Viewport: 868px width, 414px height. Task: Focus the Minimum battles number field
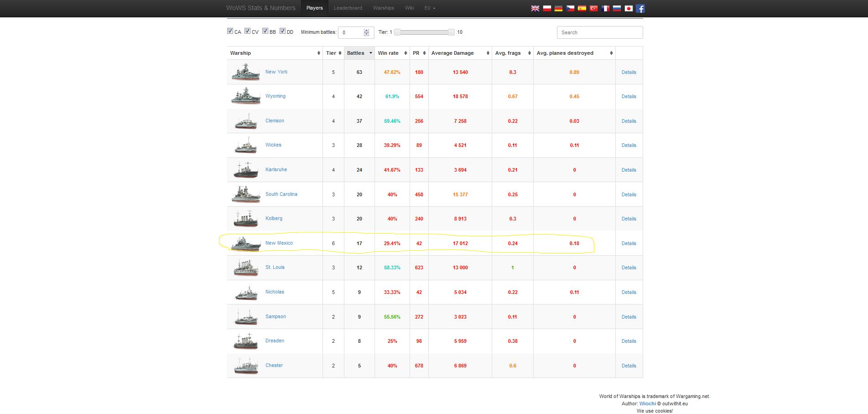click(x=356, y=32)
